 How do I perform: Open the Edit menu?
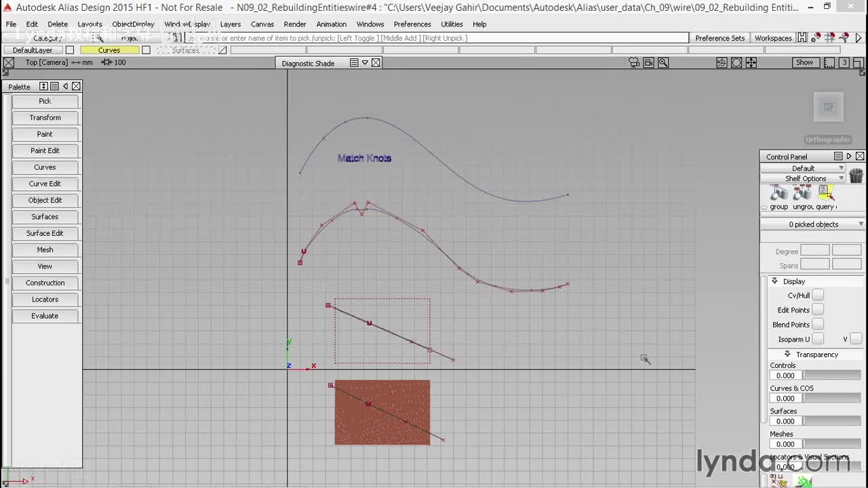32,24
